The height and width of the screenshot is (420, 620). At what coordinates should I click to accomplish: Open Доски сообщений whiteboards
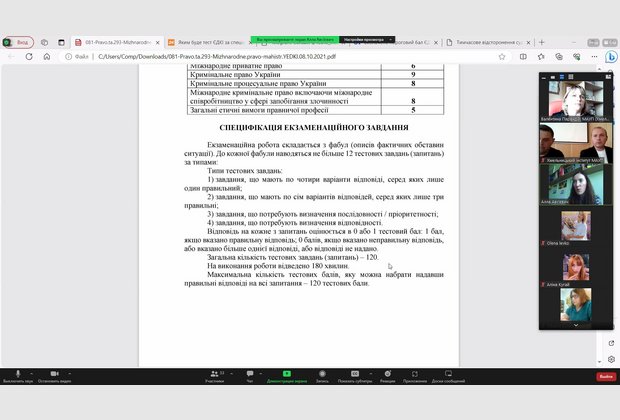coord(448,376)
